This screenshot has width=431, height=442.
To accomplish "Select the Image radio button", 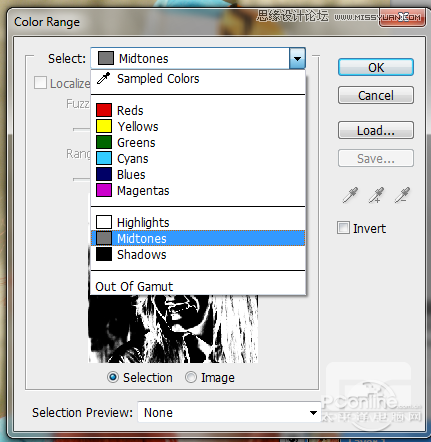I will pos(191,377).
